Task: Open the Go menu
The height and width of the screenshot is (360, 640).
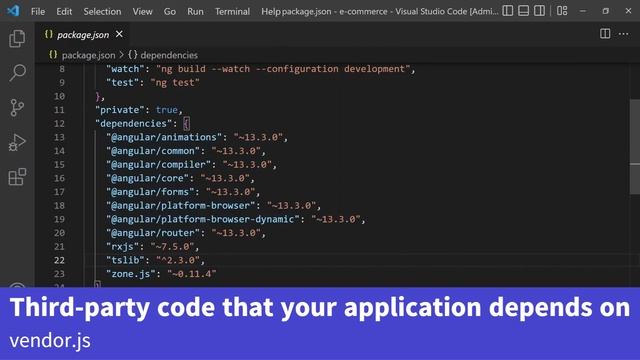Action: tap(170, 11)
